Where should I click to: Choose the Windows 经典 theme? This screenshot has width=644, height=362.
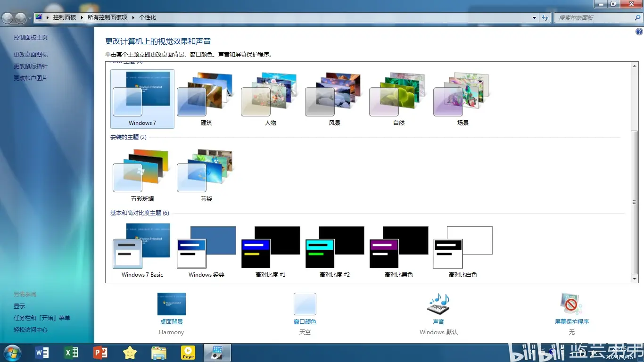[x=206, y=251]
